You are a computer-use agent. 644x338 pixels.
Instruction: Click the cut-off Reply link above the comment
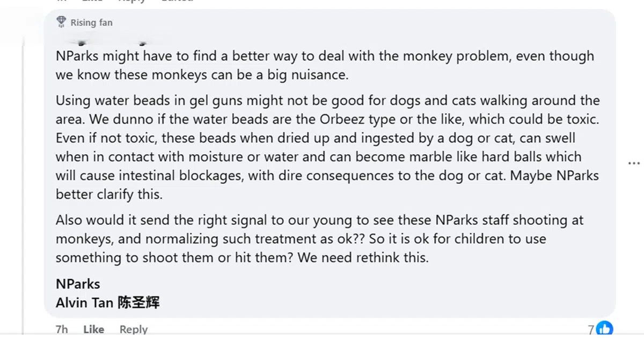click(131, 1)
